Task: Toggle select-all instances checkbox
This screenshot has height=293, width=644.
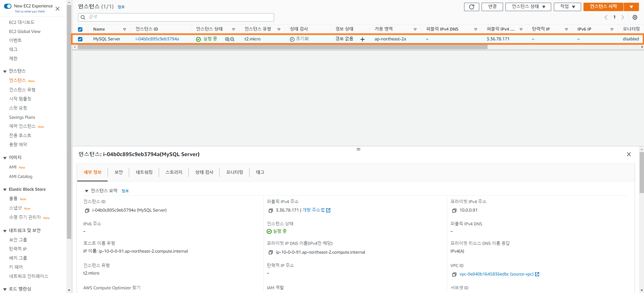Action: click(x=80, y=29)
